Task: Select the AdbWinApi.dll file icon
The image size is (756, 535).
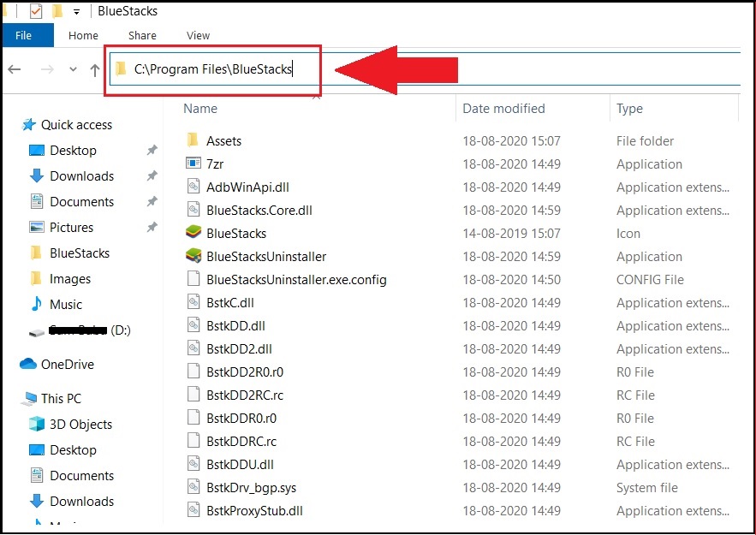Action: tap(193, 186)
